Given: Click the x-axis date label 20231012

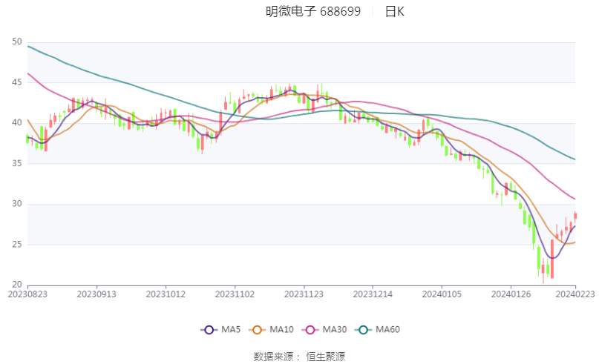Looking at the screenshot, I should tap(166, 294).
